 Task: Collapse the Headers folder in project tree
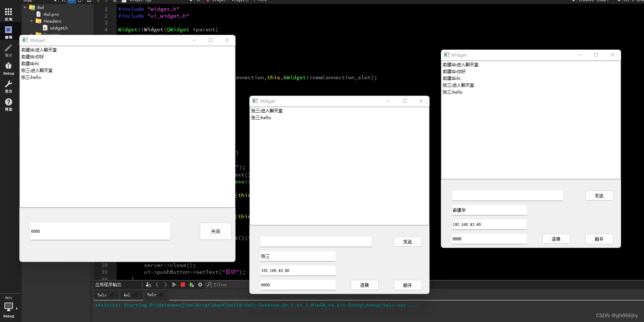coord(31,21)
